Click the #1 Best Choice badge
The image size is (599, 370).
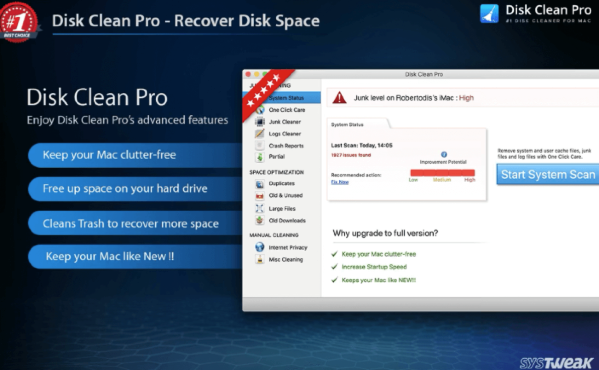point(19,22)
